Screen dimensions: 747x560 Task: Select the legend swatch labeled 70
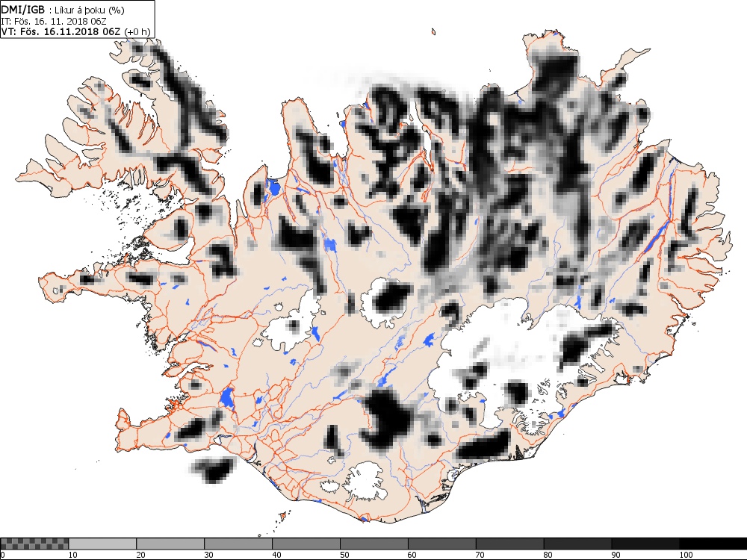tap(509, 544)
